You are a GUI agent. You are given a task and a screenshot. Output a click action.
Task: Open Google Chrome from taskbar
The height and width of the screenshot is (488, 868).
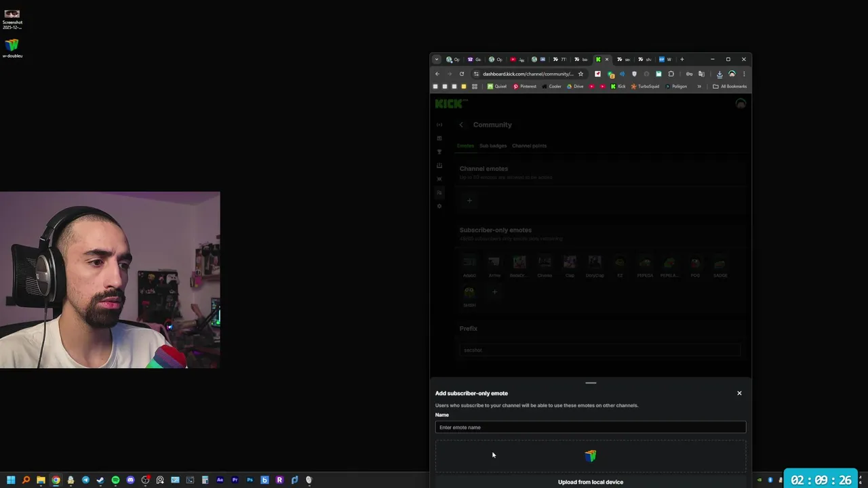click(x=56, y=480)
